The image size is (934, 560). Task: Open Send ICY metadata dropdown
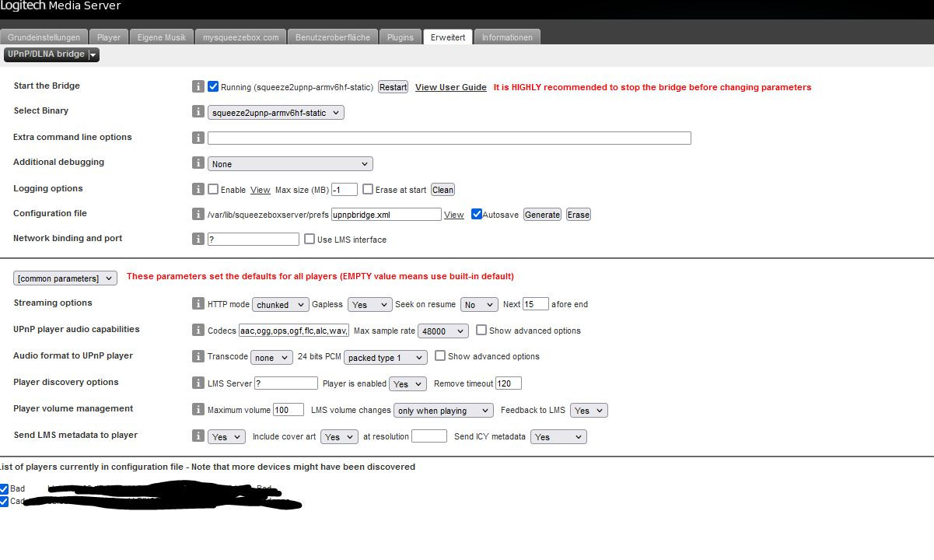[558, 437]
